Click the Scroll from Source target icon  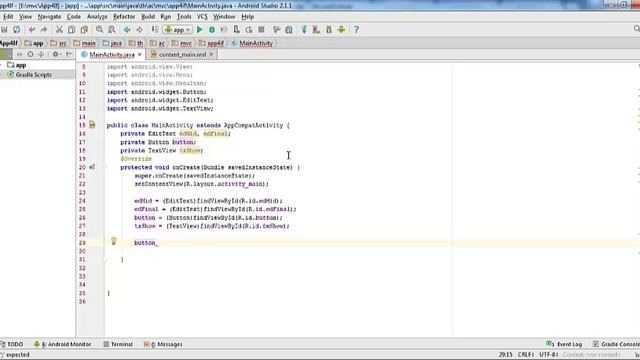point(30,54)
